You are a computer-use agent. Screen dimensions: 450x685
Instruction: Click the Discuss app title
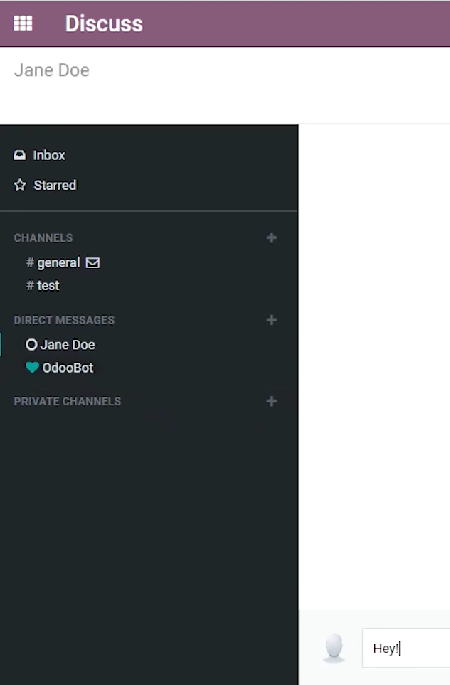(x=104, y=24)
